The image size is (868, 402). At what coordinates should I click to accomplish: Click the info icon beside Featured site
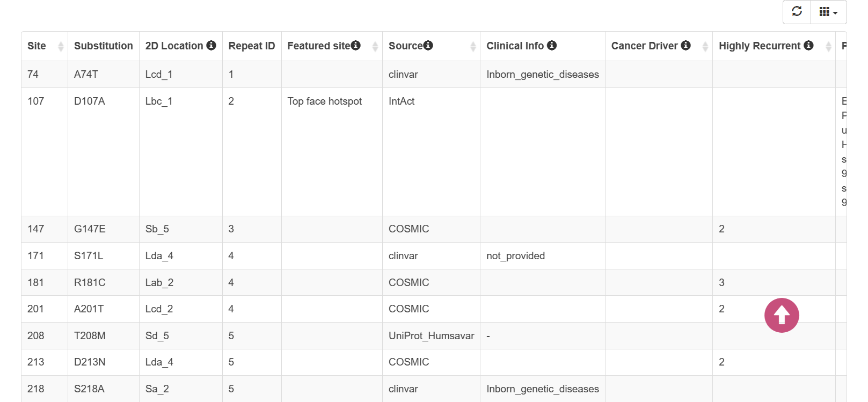coord(355,46)
